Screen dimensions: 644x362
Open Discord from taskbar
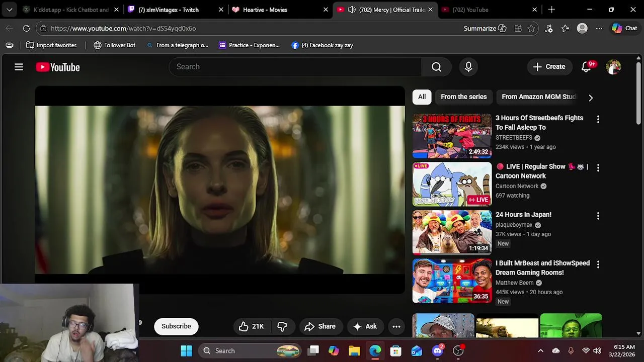pos(437,351)
